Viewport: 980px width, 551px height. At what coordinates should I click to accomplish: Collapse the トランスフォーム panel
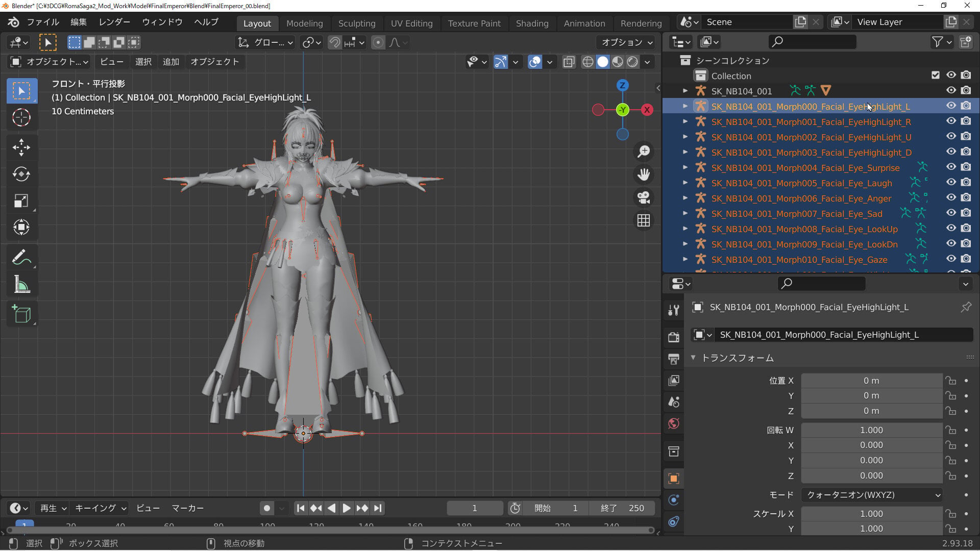693,358
